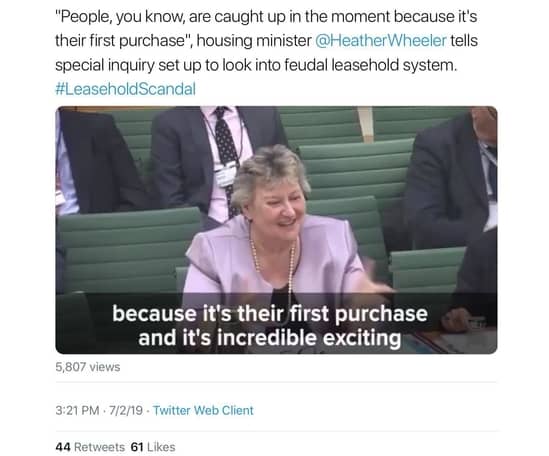Click the 5,807 views counter
Screen dimensions: 549x456
(88, 367)
